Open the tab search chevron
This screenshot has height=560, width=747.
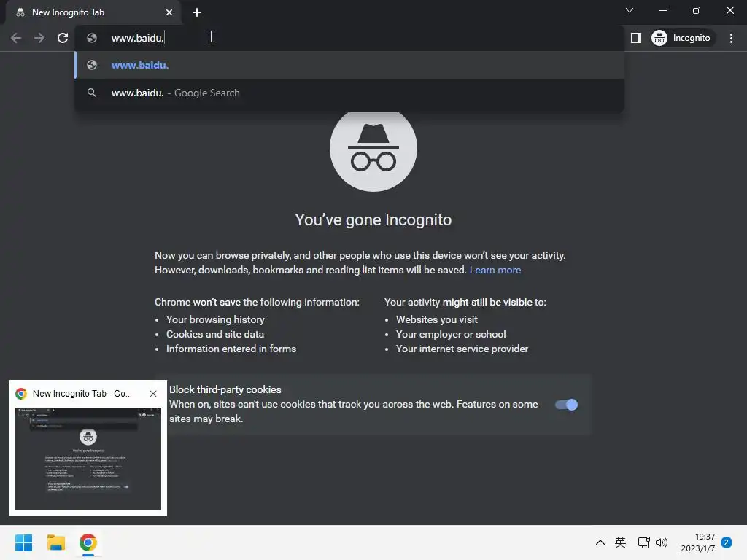[630, 10]
